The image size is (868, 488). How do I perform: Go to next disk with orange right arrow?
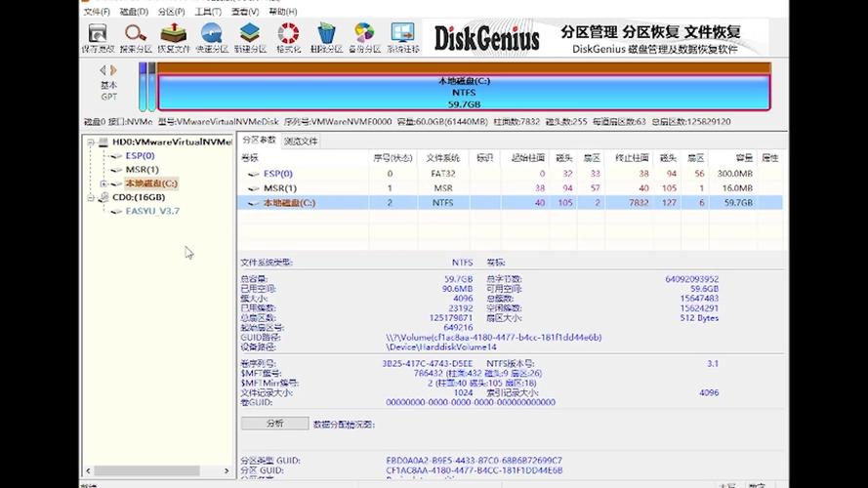(113, 70)
